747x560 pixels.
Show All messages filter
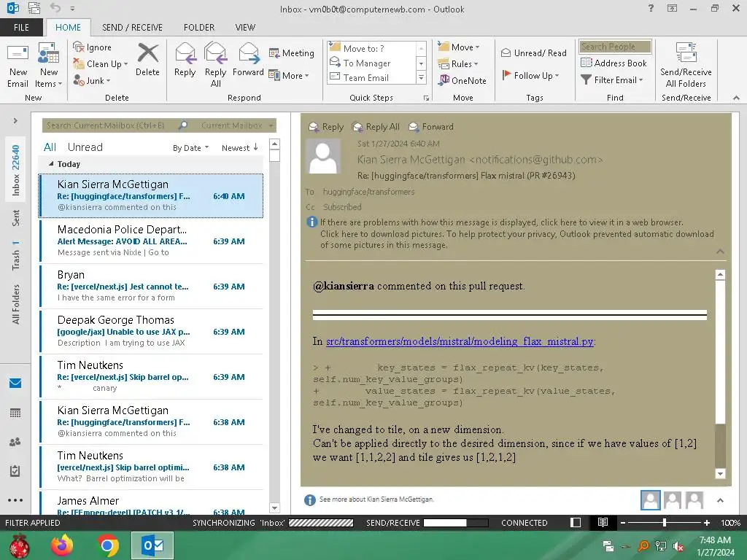[50, 147]
